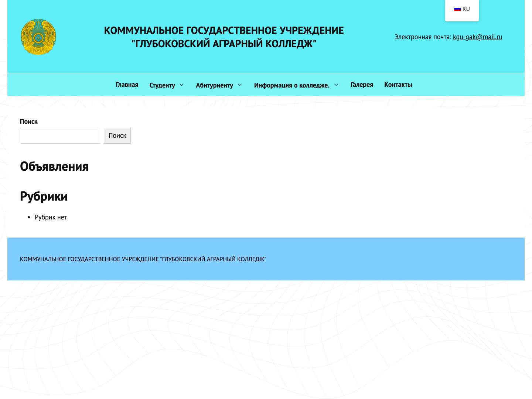Open the kgu-gak@mail.ru email link
Image resolution: width=532 pixels, height=399 pixels.
point(478,37)
